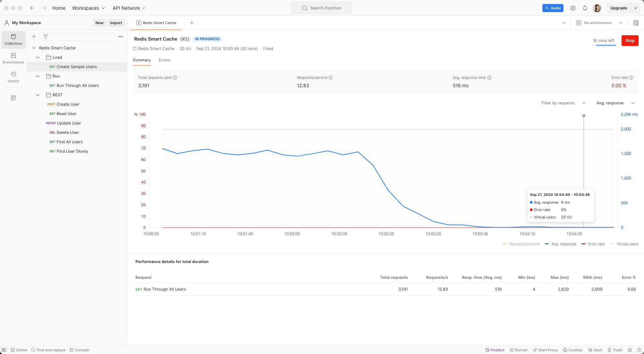Image resolution: width=644 pixels, height=354 pixels.
Task: Click the filter icon in the collections search
Action: coord(46,37)
